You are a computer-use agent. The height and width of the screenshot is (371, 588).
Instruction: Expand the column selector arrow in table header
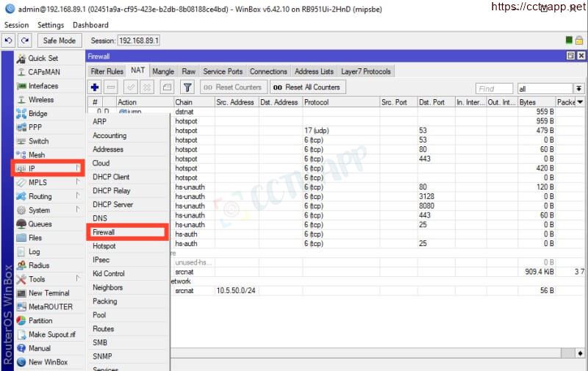(x=580, y=102)
